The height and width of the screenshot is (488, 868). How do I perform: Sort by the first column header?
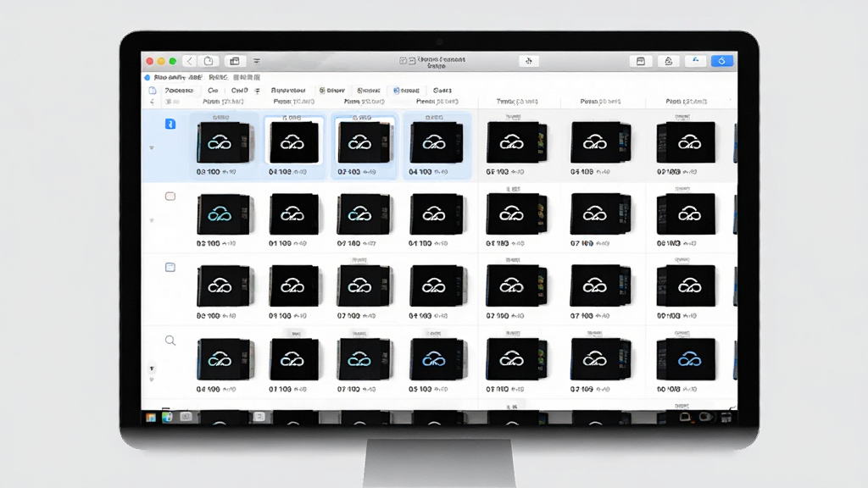click(223, 102)
